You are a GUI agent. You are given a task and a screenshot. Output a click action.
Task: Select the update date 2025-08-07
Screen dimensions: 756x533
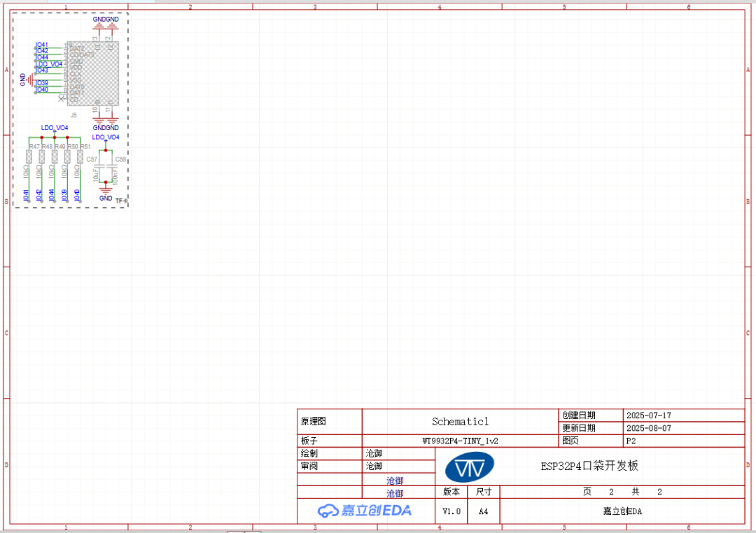pos(648,428)
